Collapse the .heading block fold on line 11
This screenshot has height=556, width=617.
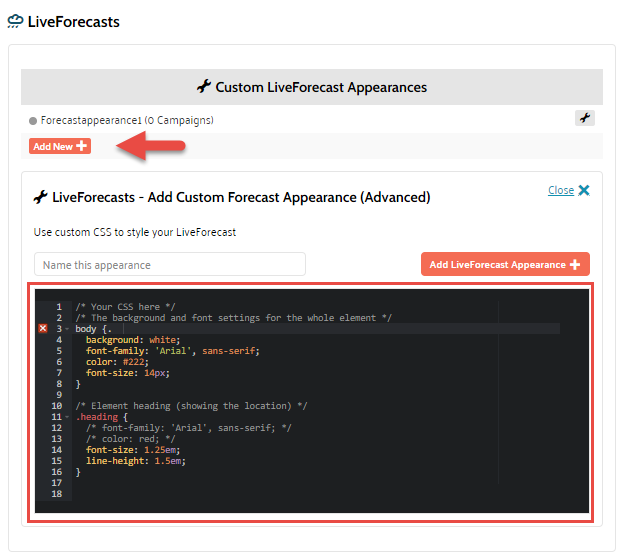coord(67,417)
